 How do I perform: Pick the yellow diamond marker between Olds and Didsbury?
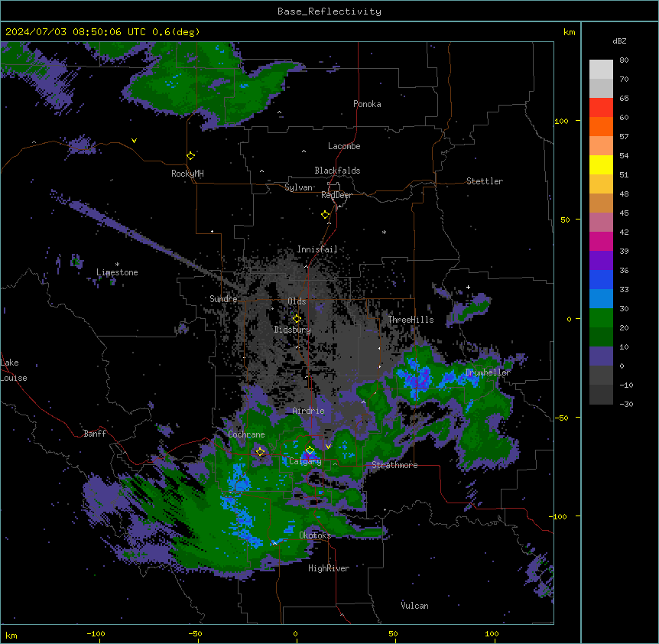click(297, 319)
